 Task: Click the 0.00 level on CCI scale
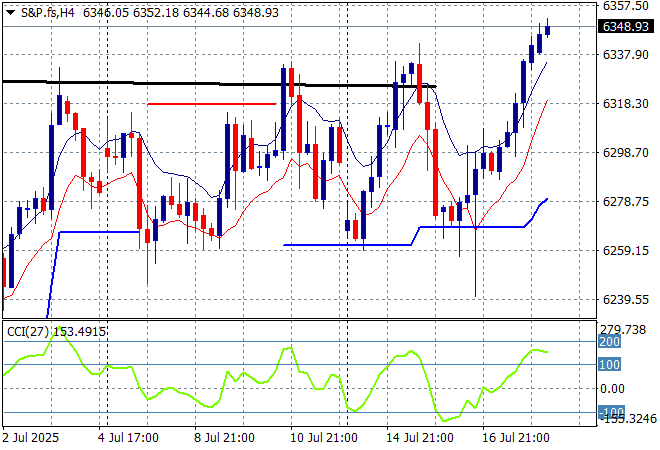[x=614, y=388]
